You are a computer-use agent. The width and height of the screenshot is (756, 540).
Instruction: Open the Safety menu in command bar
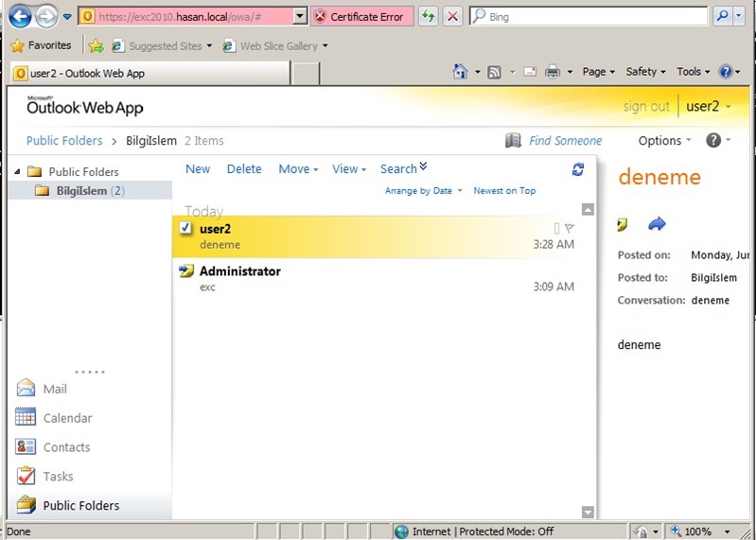[x=645, y=72]
